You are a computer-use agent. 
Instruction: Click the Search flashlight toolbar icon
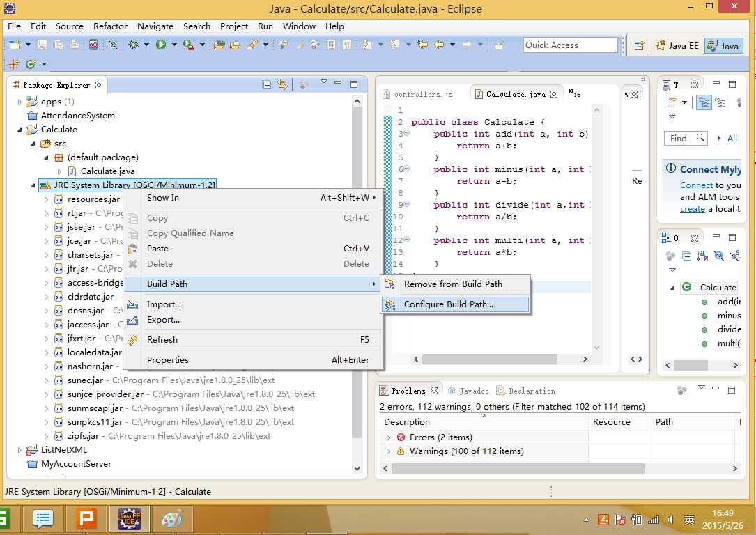point(252,45)
